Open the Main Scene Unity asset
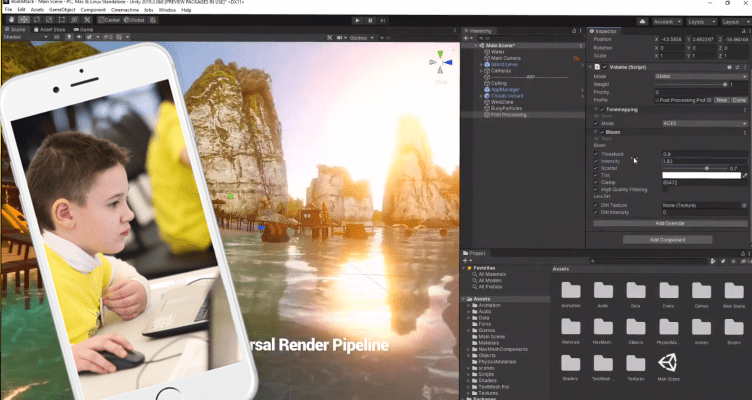Image resolution: width=752 pixels, height=400 pixels. 668,363
